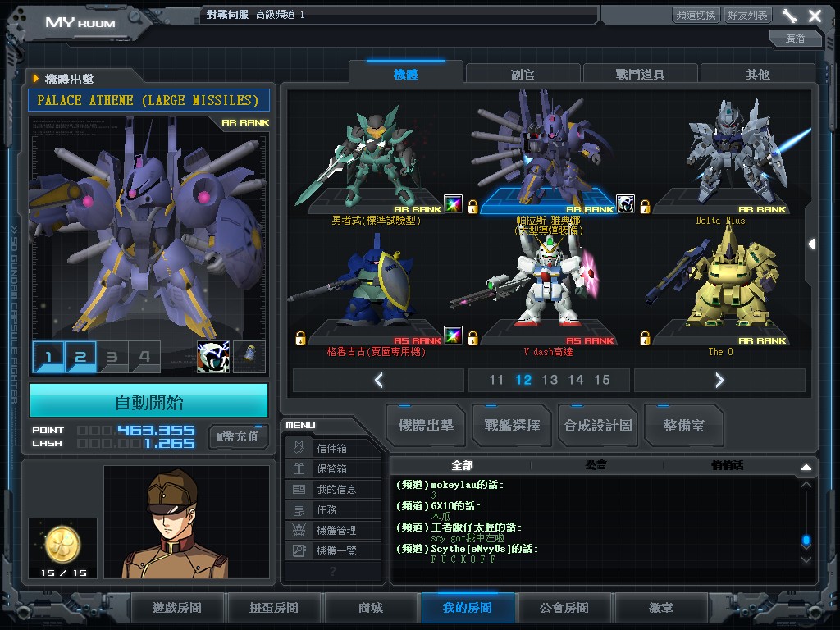Click the question mark help item in menu

333,571
